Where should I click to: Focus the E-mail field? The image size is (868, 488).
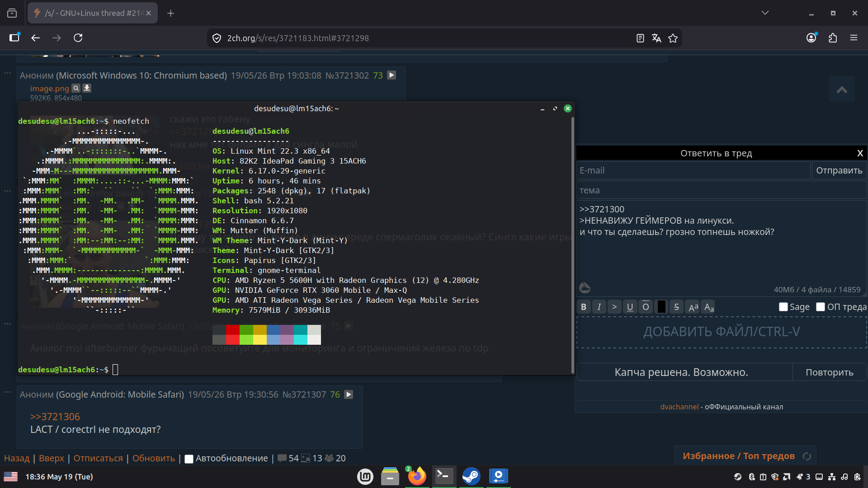coord(693,171)
